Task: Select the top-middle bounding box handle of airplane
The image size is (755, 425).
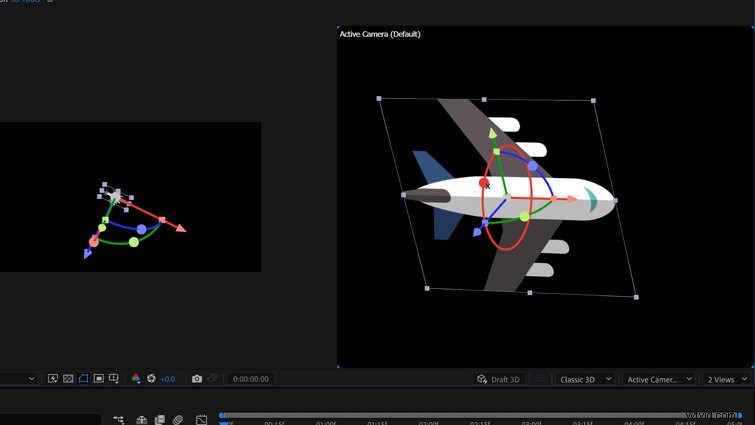Action: tap(484, 100)
